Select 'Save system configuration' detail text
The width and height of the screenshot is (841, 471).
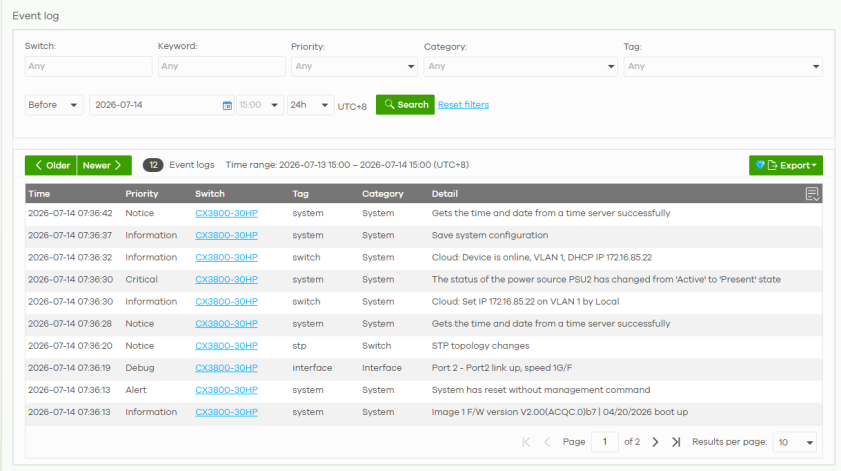coord(490,235)
